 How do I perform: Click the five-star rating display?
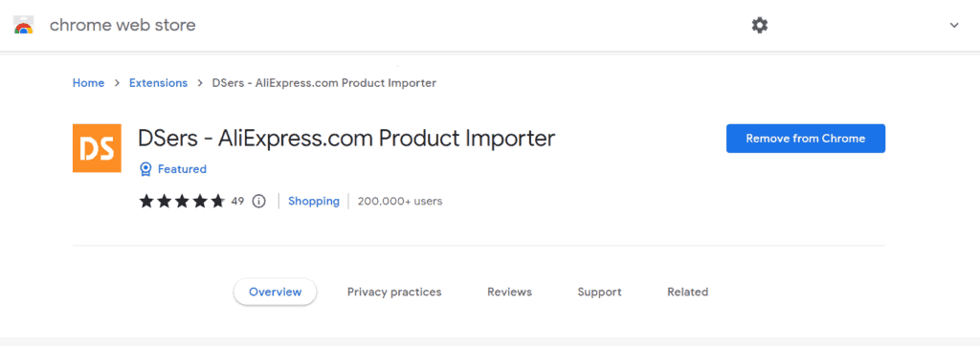pyautogui.click(x=182, y=201)
